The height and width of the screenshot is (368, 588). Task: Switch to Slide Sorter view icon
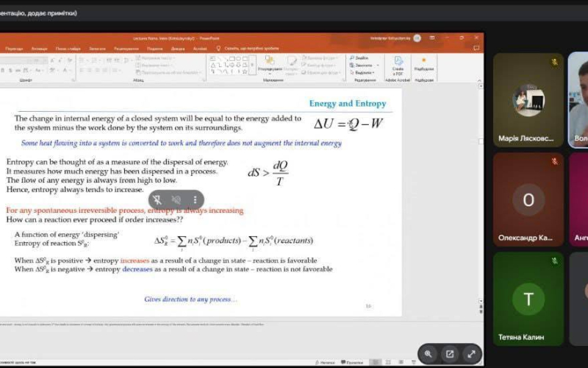click(x=388, y=362)
